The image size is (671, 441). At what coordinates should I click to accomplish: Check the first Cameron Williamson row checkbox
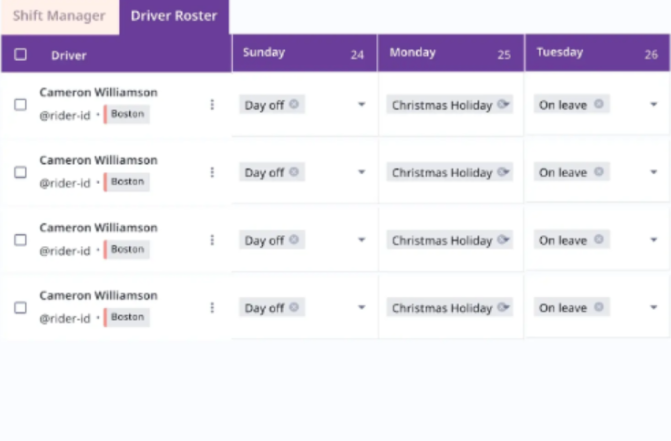click(x=21, y=104)
